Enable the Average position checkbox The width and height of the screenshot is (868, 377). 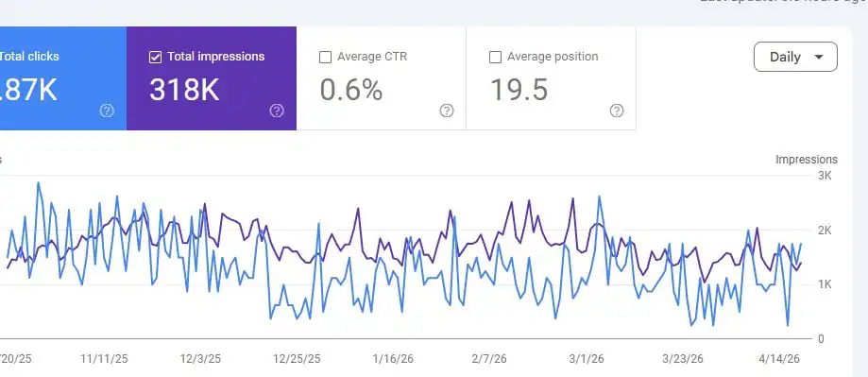[x=496, y=57]
